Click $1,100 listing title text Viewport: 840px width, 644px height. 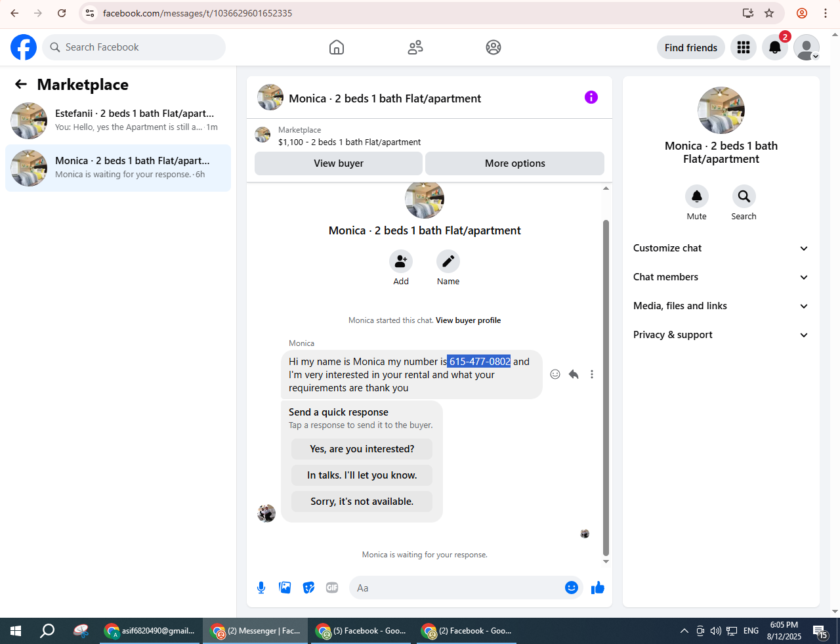[349, 142]
